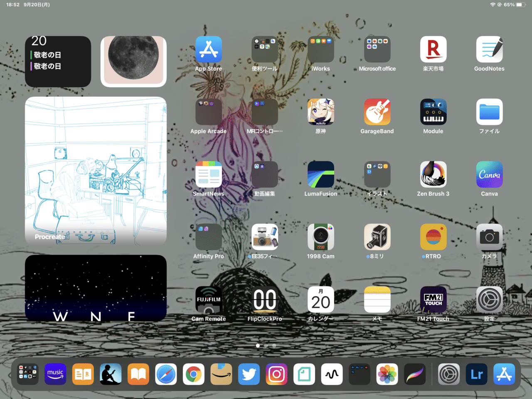This screenshot has height=399, width=532.
Task: Open the calendar widget showing 敬老の日
Action: [58, 62]
